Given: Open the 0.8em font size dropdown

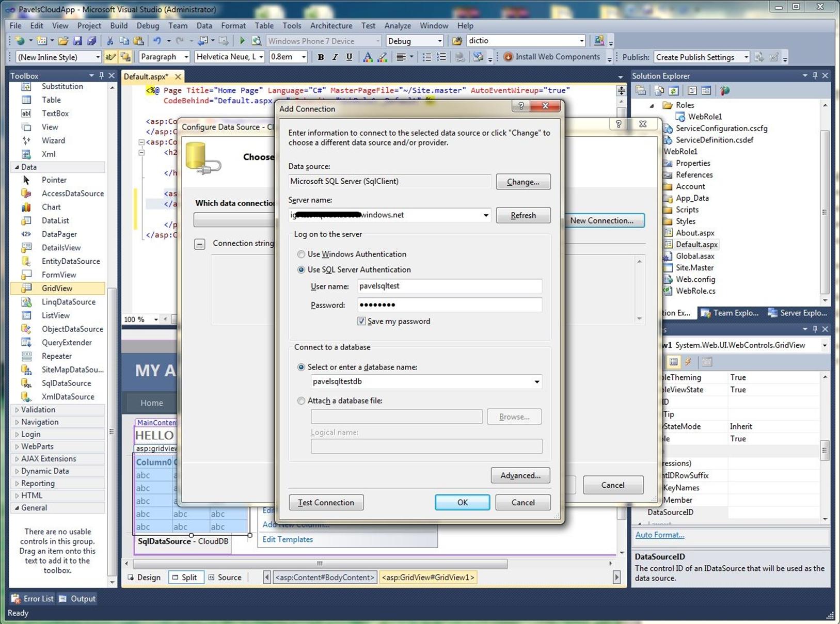Looking at the screenshot, I should (x=304, y=57).
